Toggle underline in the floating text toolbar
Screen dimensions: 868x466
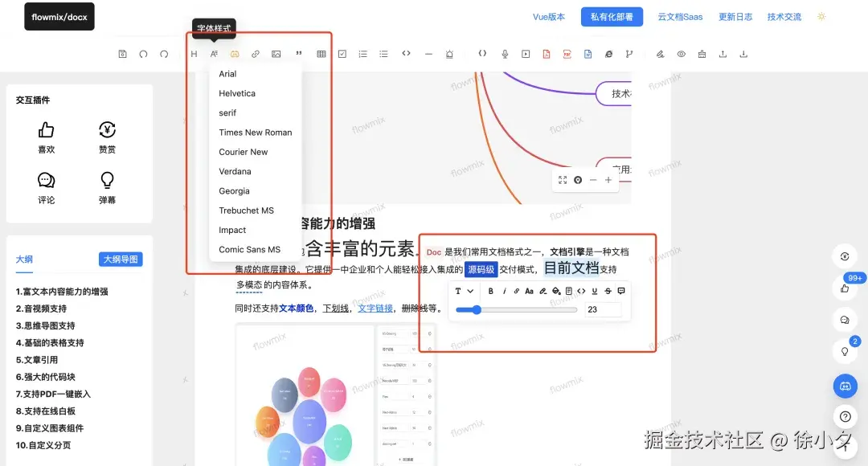(x=595, y=292)
